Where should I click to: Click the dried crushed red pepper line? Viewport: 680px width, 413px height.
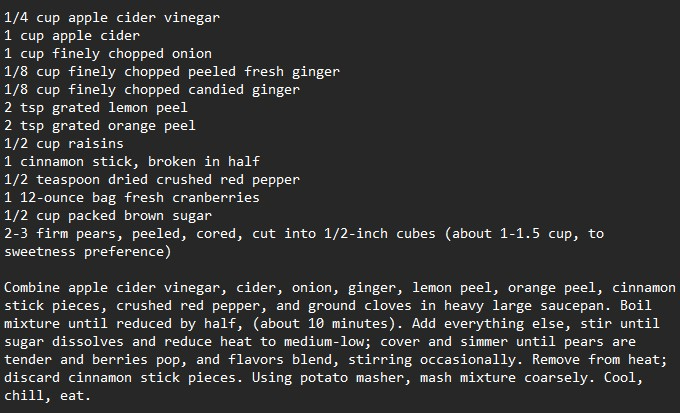[x=152, y=180]
